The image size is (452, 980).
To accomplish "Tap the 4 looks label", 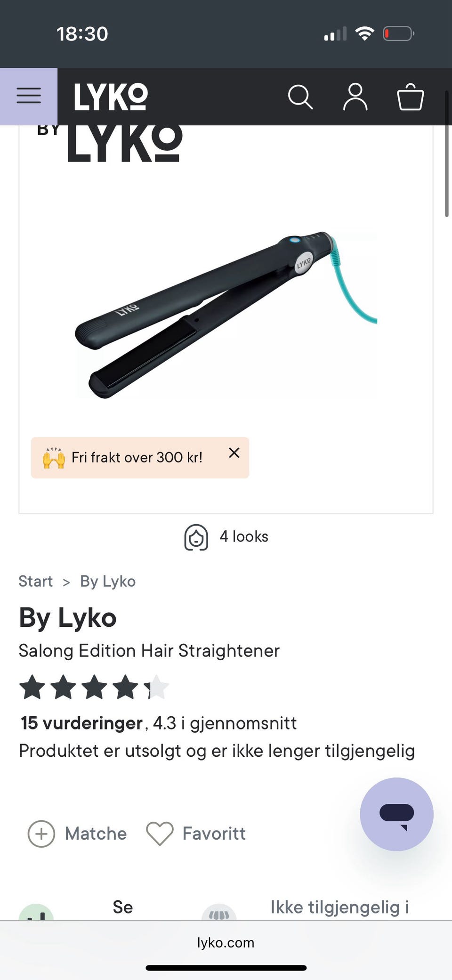I will pyautogui.click(x=244, y=537).
